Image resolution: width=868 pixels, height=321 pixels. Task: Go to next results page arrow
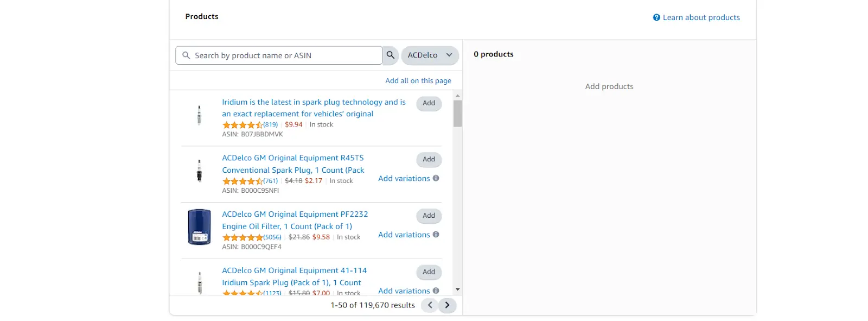[448, 305]
